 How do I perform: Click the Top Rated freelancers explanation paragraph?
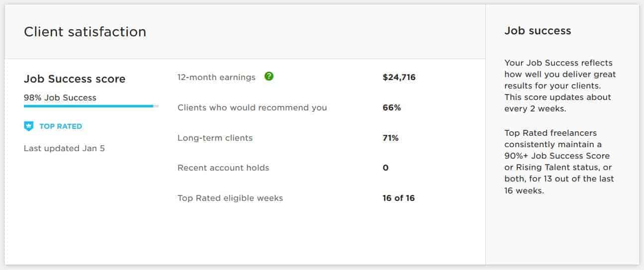click(x=558, y=162)
